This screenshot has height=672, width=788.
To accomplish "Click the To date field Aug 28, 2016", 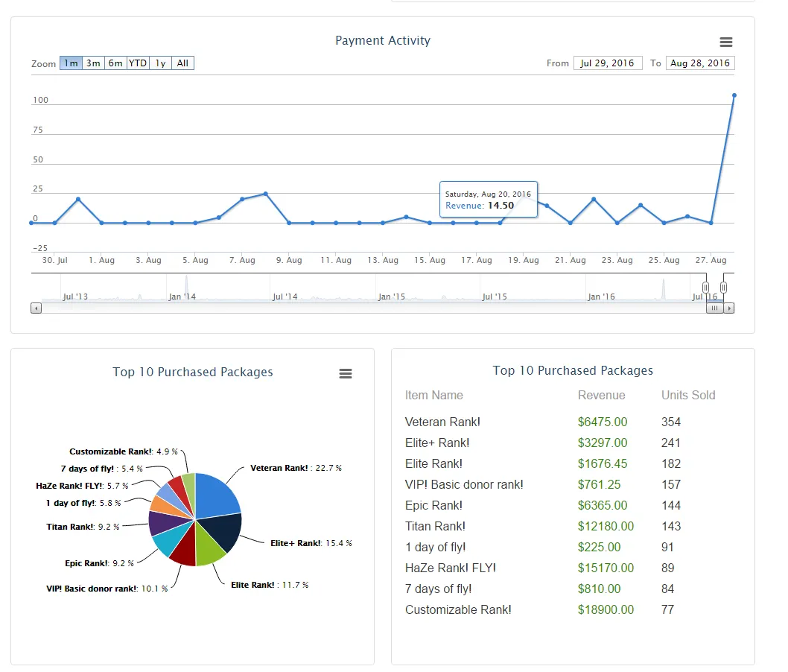I will (700, 63).
